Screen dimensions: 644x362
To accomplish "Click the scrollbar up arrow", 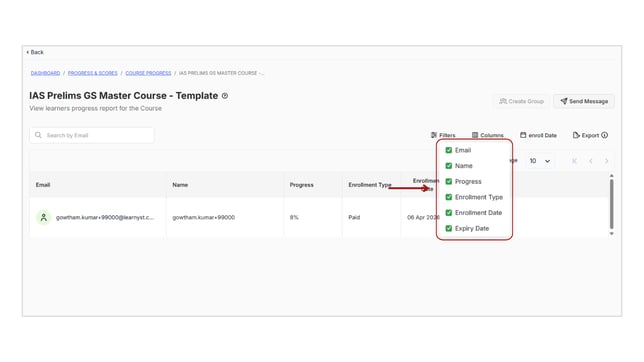I will (x=612, y=176).
